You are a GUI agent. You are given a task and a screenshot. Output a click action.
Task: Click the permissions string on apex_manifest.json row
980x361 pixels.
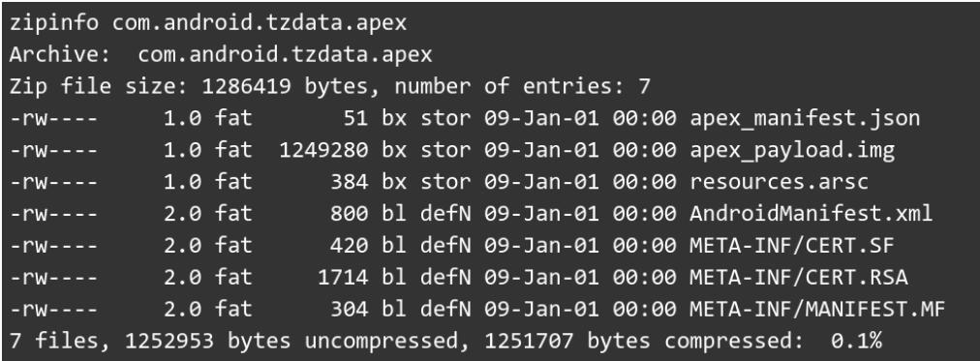(53, 118)
